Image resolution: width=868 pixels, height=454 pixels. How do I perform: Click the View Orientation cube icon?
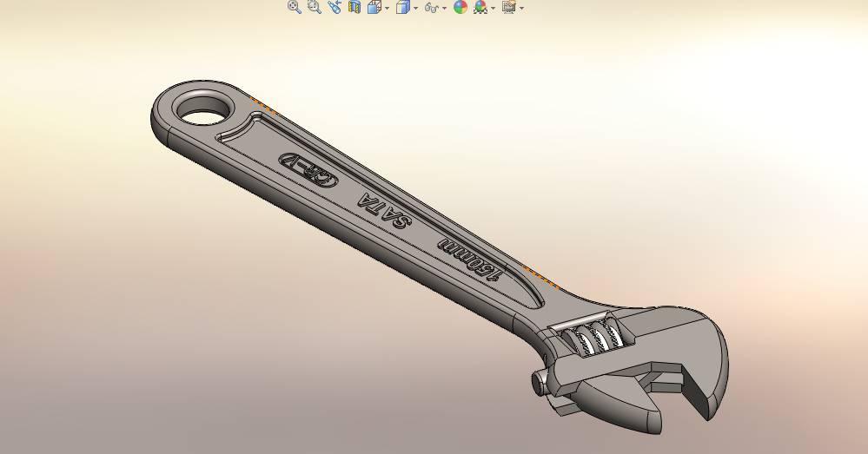pos(374,7)
